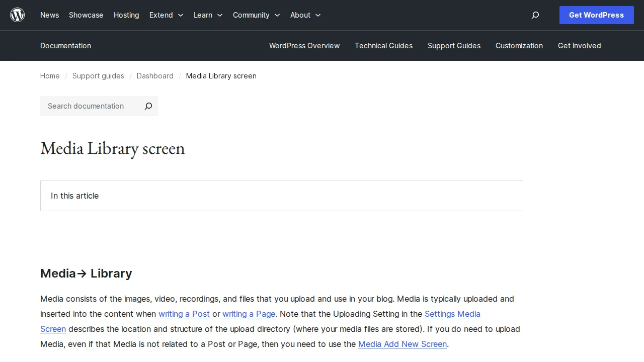Click the WordPress logo icon
Image resolution: width=644 pixels, height=362 pixels.
point(17,15)
